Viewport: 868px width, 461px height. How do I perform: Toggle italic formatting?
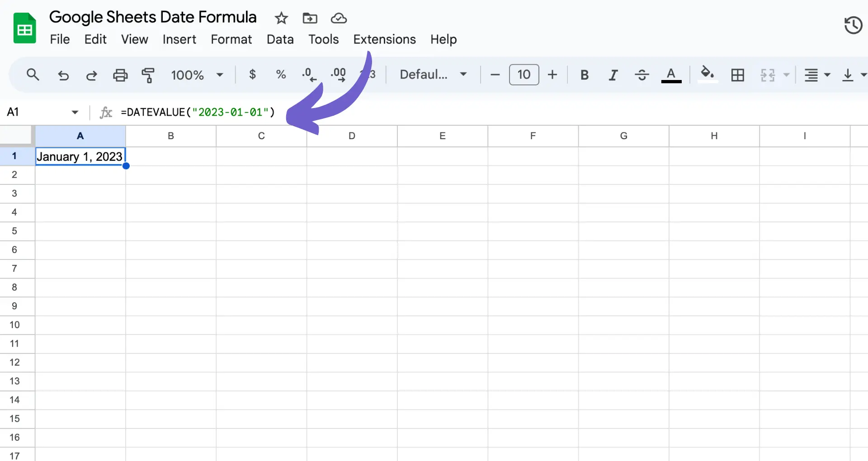click(x=613, y=75)
